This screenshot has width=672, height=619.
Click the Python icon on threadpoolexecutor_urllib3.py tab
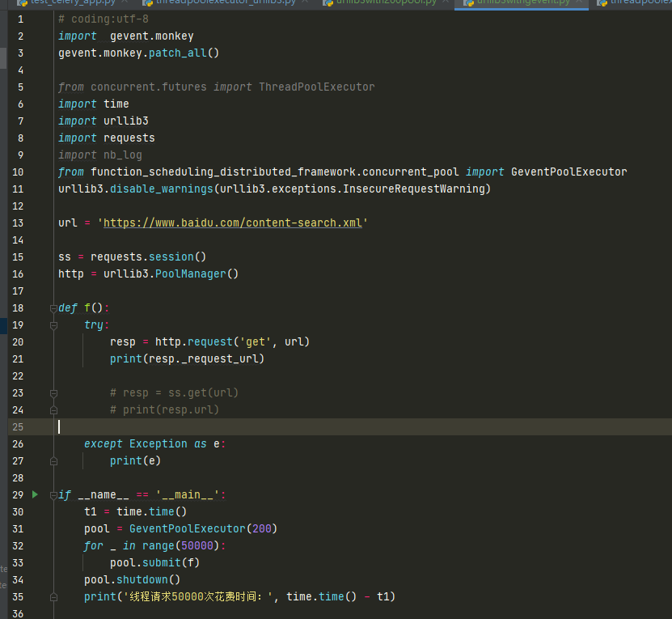click(x=147, y=4)
